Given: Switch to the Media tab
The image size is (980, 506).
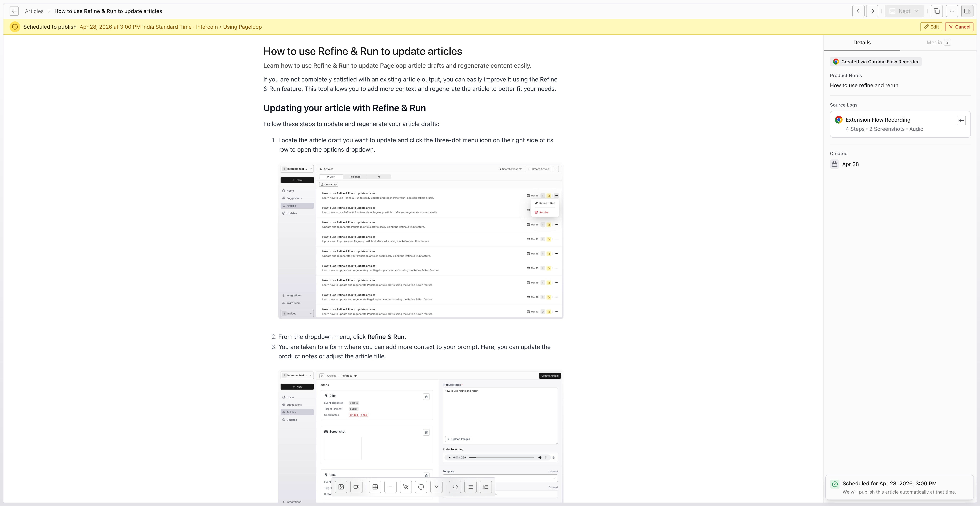Looking at the screenshot, I should pos(938,43).
